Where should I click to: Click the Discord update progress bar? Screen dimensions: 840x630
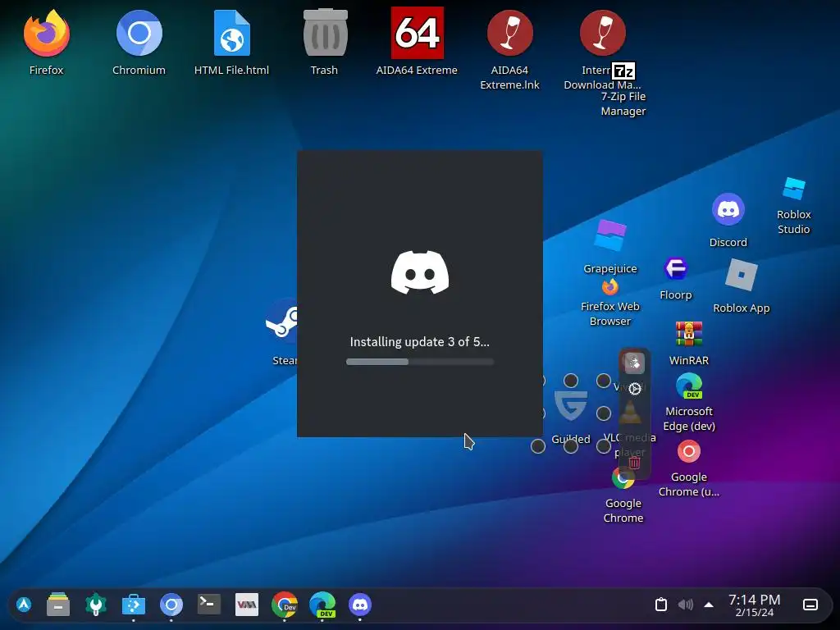click(420, 362)
